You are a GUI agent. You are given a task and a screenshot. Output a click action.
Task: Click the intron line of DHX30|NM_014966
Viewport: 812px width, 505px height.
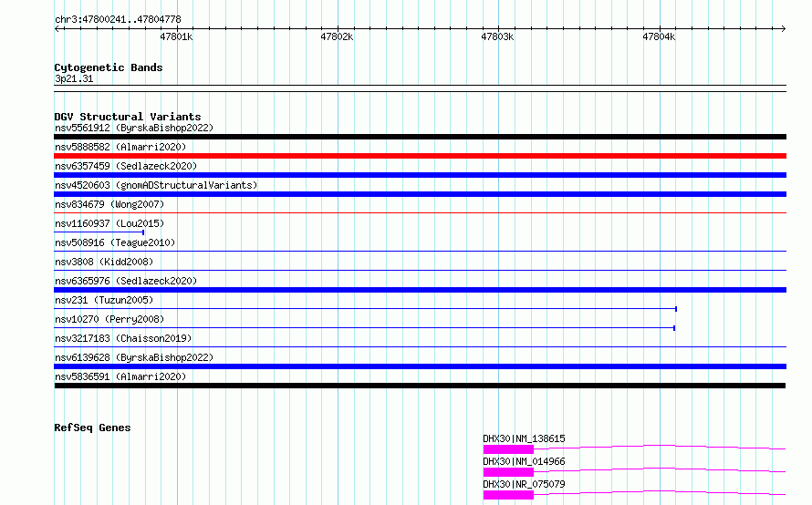pos(660,468)
